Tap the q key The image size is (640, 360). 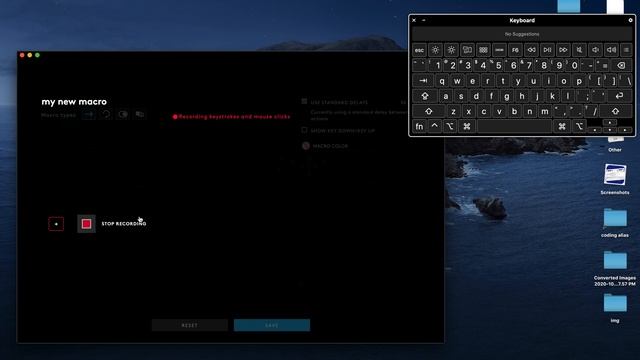tap(442, 81)
